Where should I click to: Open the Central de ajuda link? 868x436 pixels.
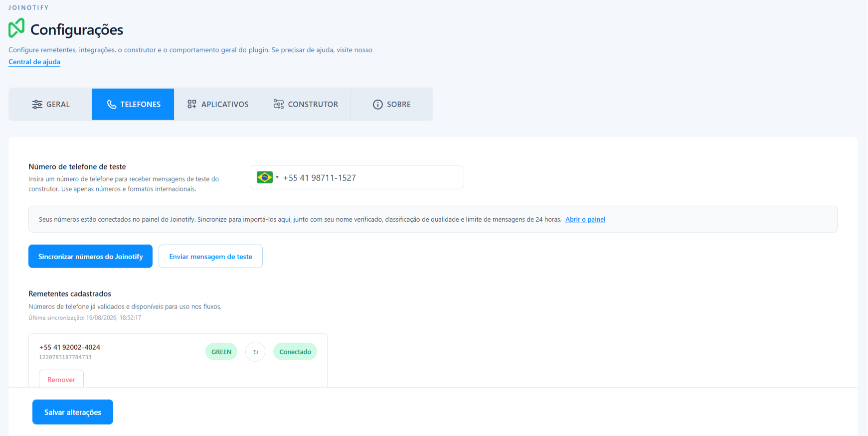(34, 62)
